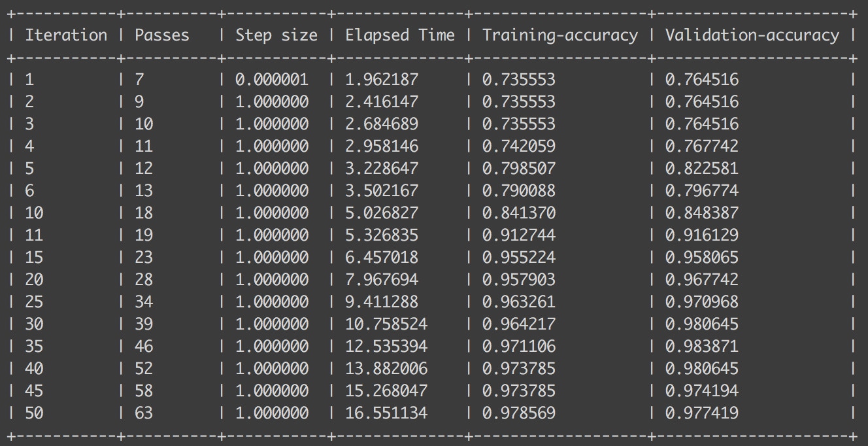Select validation accuracy value 0.916129
The image size is (868, 446).
(x=701, y=235)
